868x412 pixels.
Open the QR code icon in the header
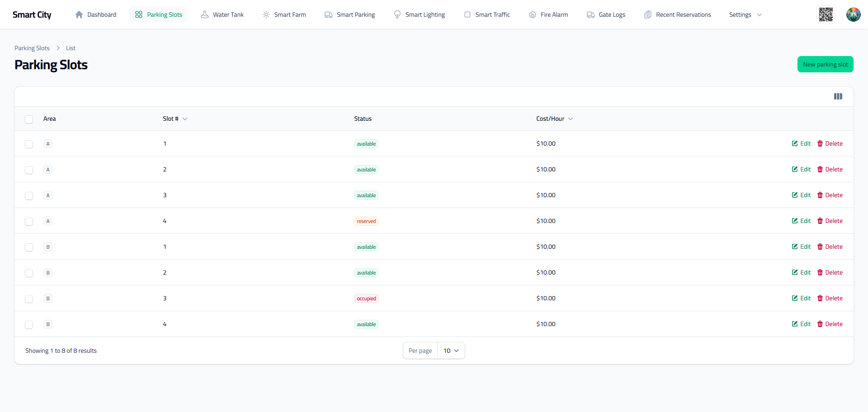826,14
